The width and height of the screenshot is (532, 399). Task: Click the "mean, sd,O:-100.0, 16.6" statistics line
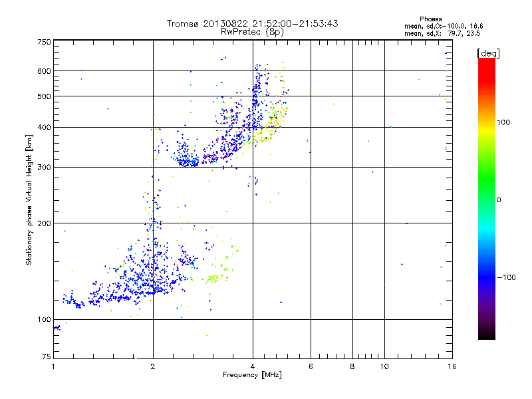click(x=444, y=26)
